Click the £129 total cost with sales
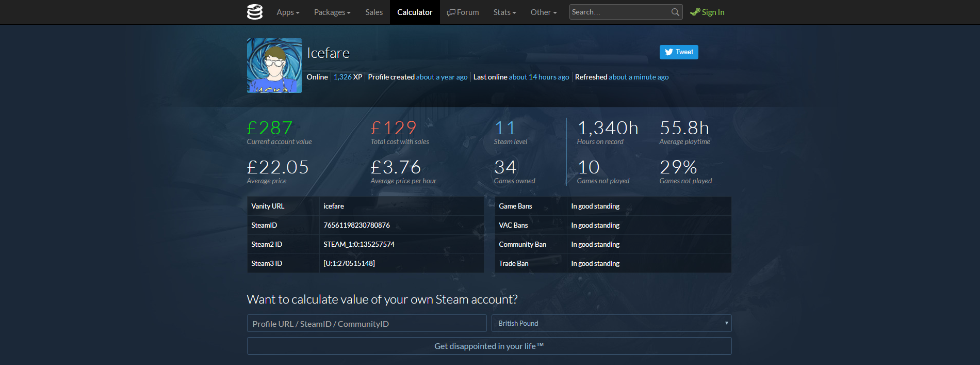The image size is (980, 365). tap(394, 128)
